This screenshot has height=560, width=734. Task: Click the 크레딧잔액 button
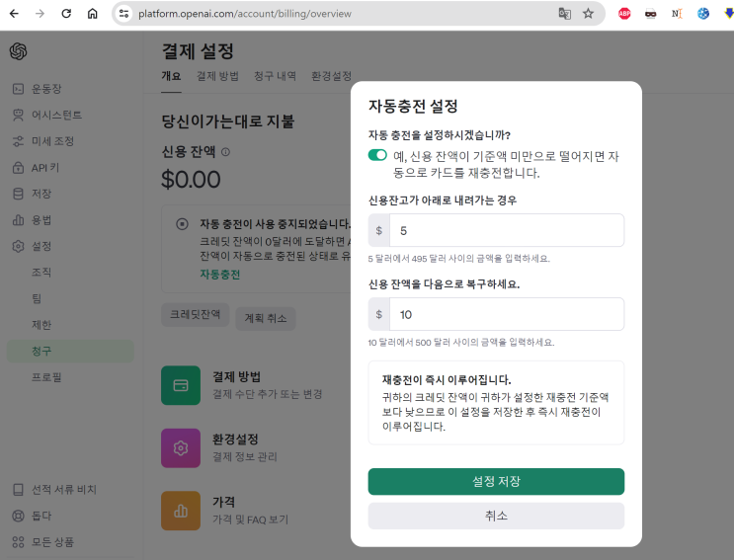[x=196, y=314]
